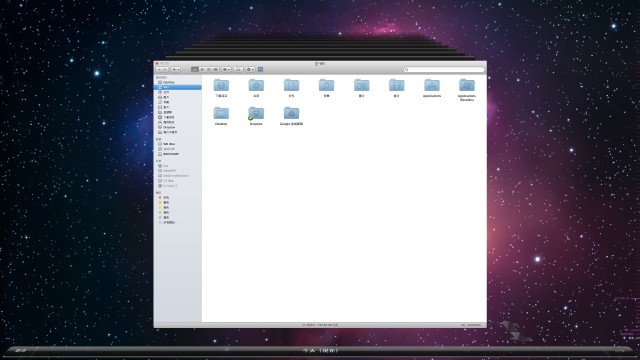The image size is (640, 360).
Task: Select sidebar item with Applications A icon
Action: click(x=178, y=122)
